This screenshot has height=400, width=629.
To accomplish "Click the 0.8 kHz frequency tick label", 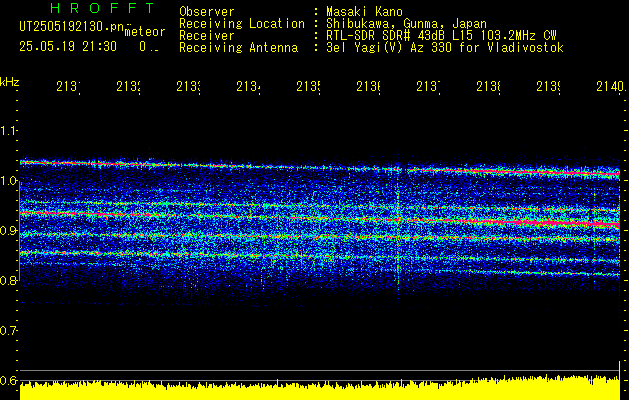I will [x=8, y=280].
